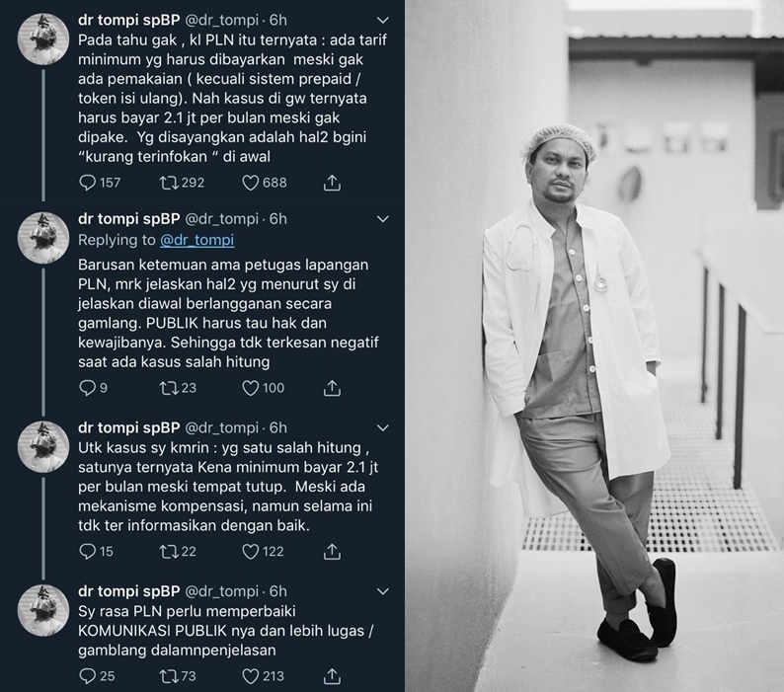The width and height of the screenshot is (784, 692).
Task: View the black and white doctor photo
Action: [594, 346]
